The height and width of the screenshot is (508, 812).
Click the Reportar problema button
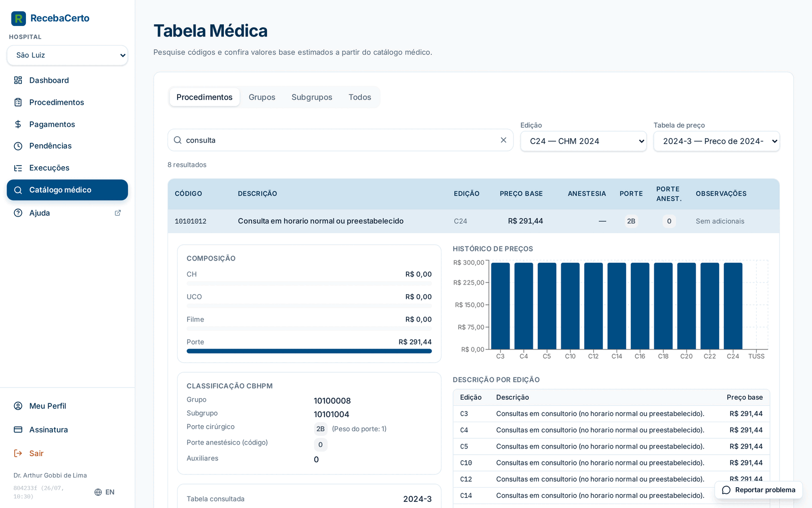click(x=759, y=490)
